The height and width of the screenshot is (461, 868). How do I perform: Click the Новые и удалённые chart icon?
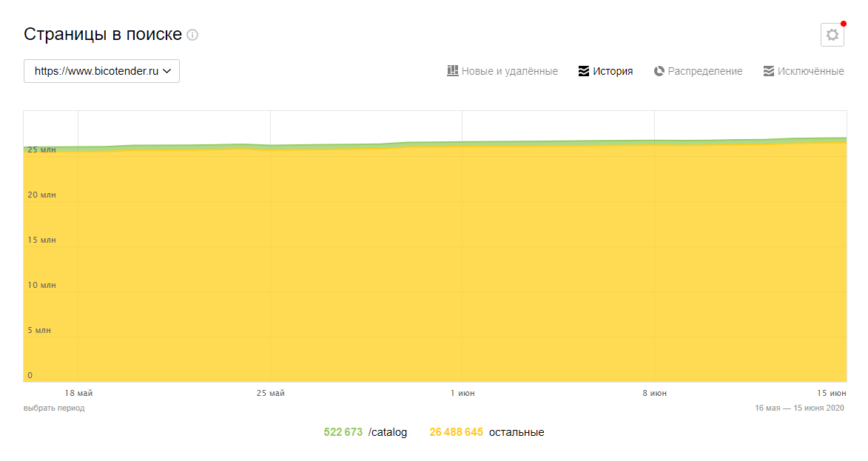click(452, 71)
